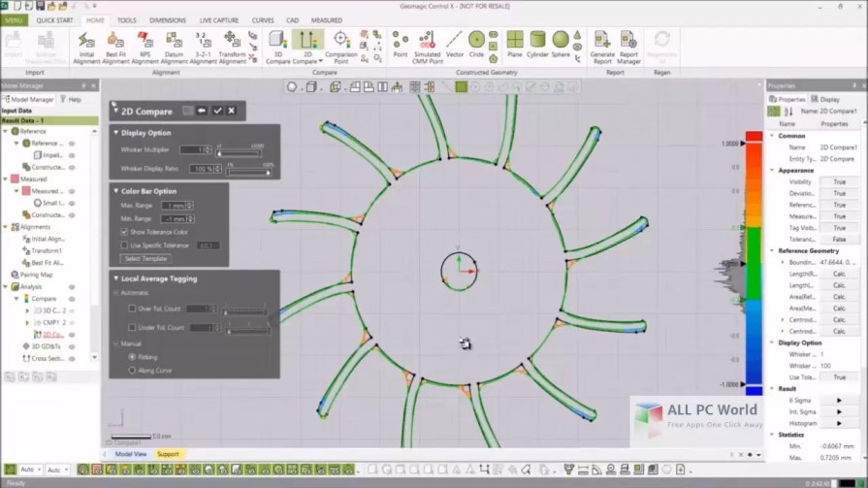The width and height of the screenshot is (868, 488).
Task: Choose the Datum Alignment tool
Action: [x=174, y=48]
